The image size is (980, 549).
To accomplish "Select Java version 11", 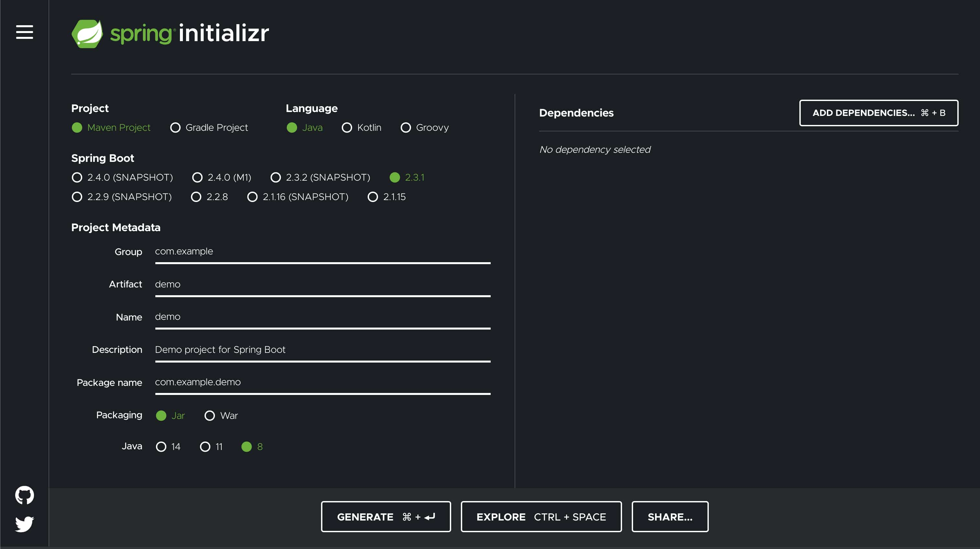I will (211, 447).
